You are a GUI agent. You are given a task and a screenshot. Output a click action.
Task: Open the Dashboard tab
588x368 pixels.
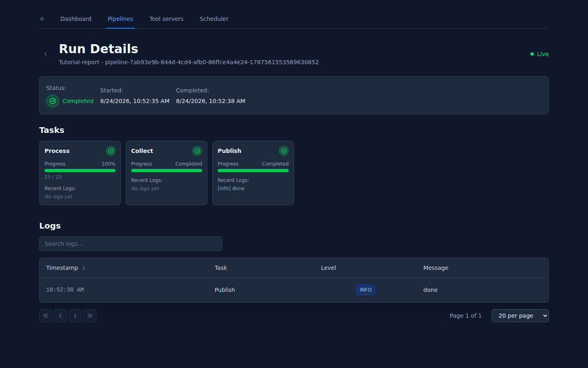(76, 19)
